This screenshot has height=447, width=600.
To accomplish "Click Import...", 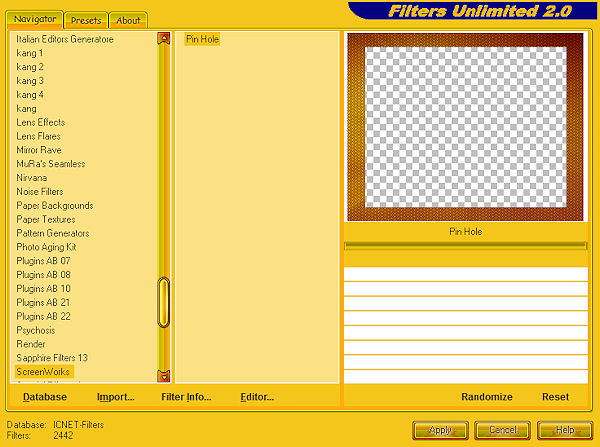I will point(116,397).
